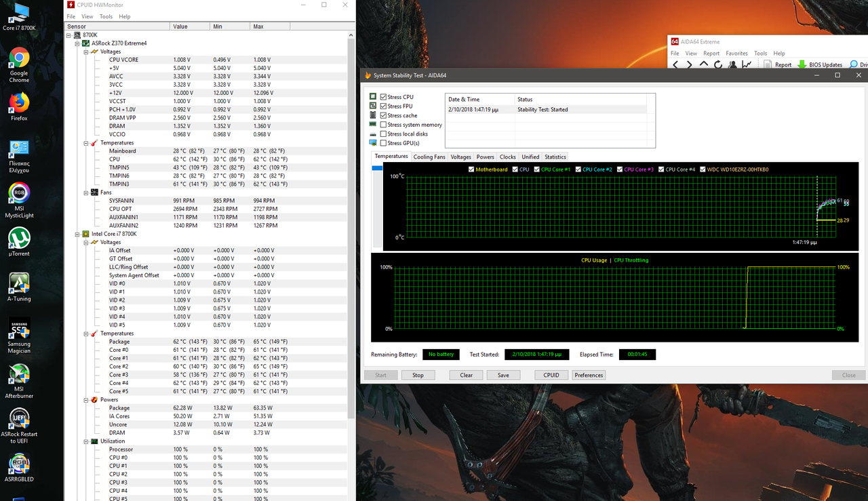This screenshot has width=868, height=501.
Task: Enable Stress local disks checkbox
Action: click(x=384, y=134)
